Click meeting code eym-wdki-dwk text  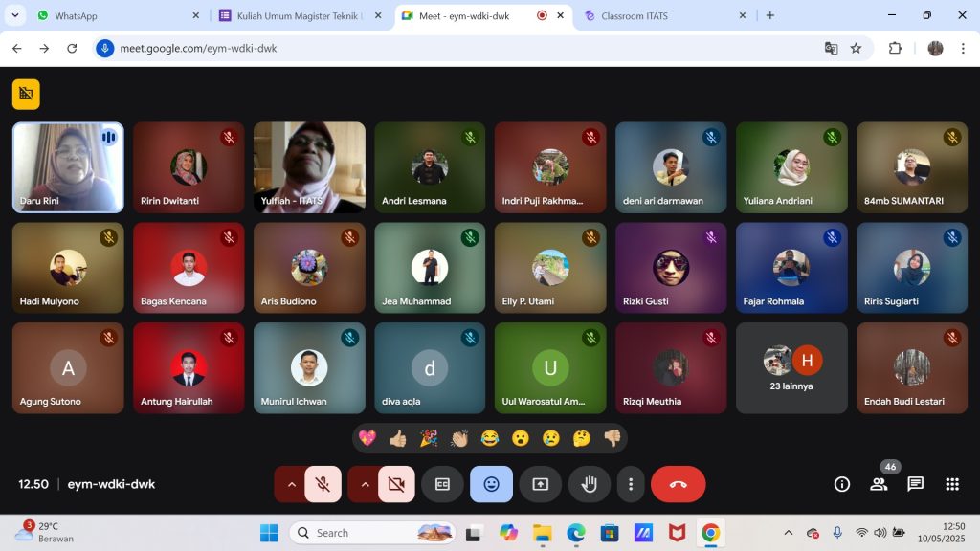click(111, 484)
